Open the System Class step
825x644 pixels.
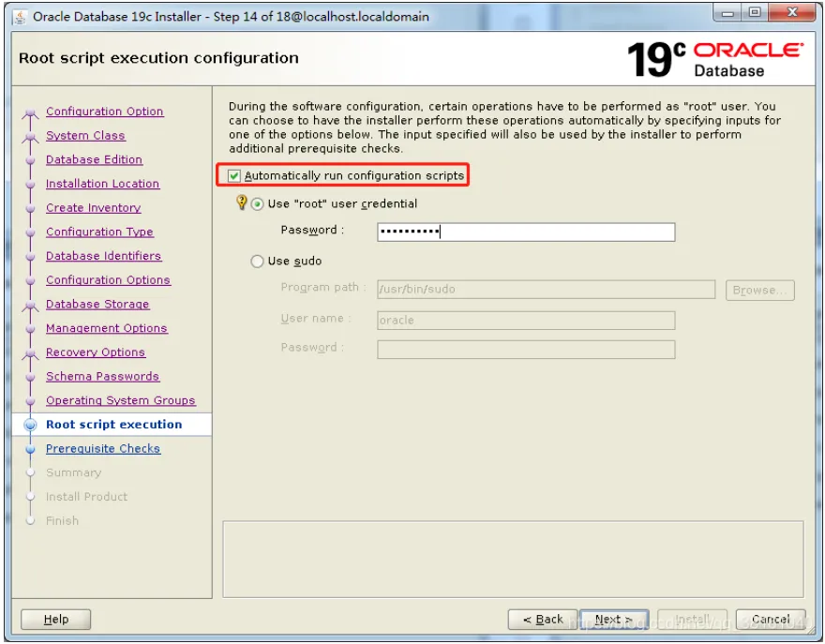pyautogui.click(x=85, y=136)
